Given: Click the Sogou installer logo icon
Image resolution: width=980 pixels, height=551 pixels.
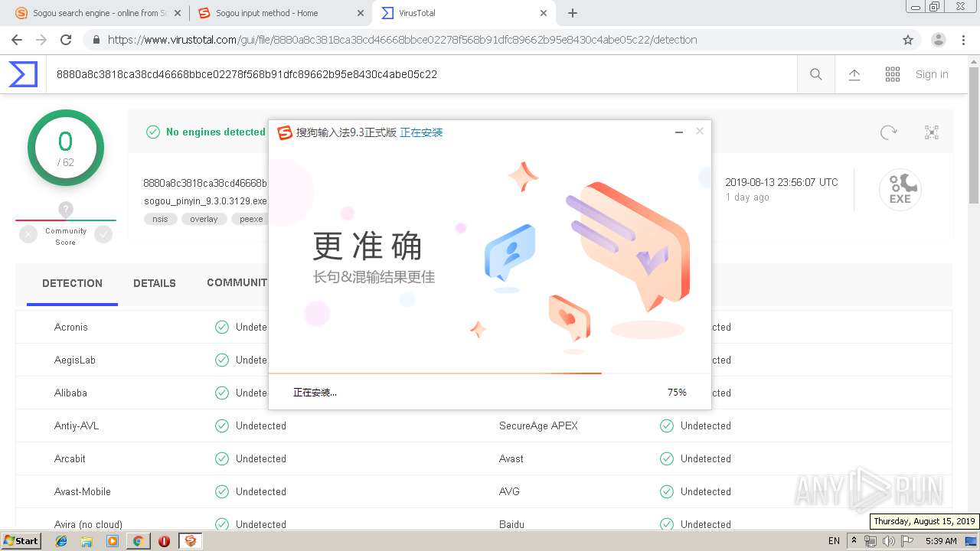Looking at the screenshot, I should coord(285,132).
